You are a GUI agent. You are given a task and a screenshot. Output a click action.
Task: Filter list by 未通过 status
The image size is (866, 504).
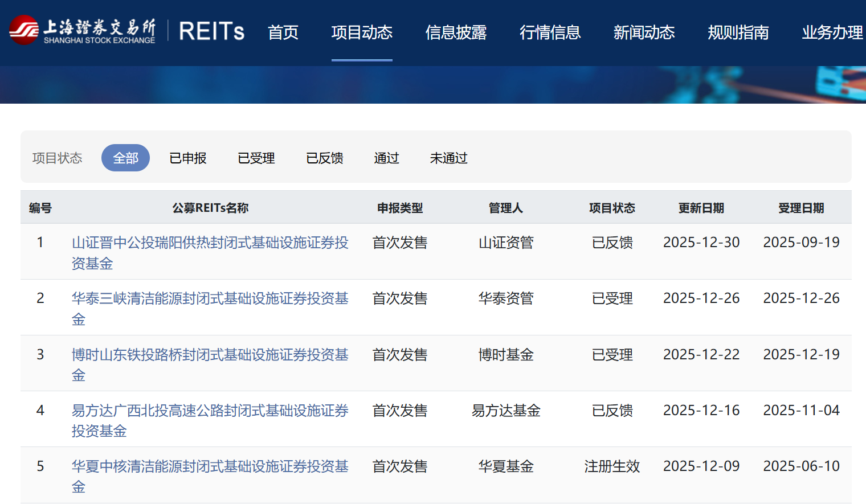point(448,158)
